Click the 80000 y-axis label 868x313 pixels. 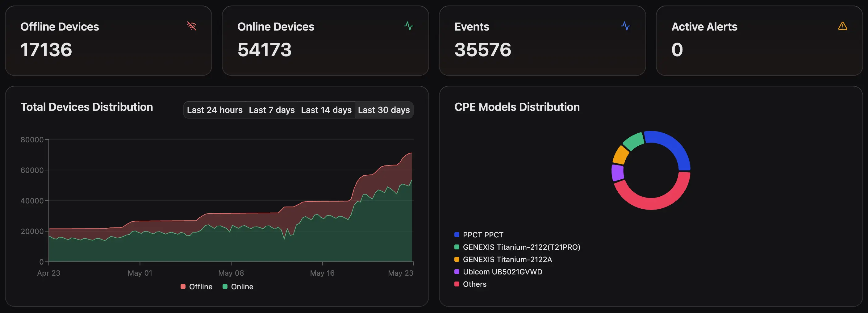(x=32, y=140)
